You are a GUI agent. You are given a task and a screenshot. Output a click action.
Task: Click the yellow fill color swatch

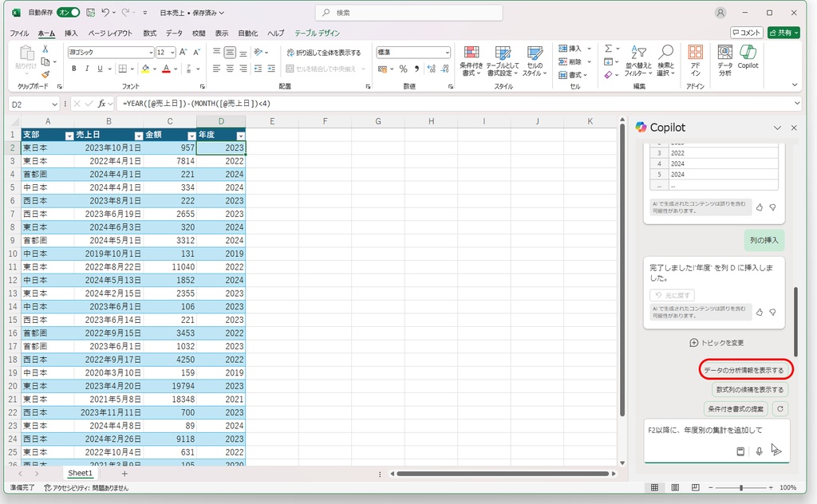145,69
